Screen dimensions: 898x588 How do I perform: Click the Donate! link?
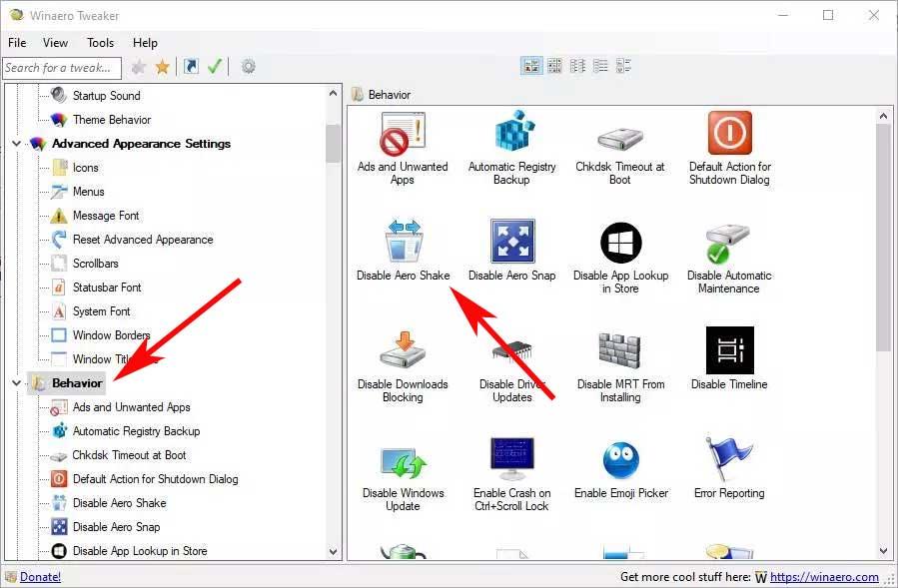click(40, 577)
